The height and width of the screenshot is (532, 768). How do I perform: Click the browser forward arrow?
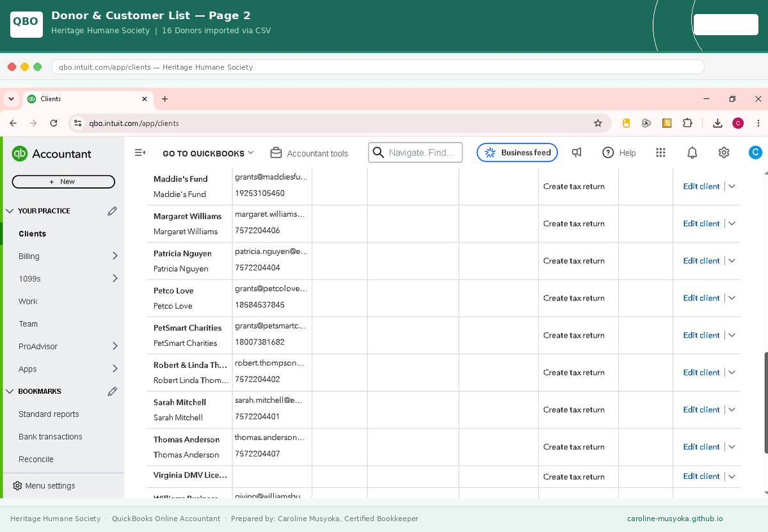33,123
